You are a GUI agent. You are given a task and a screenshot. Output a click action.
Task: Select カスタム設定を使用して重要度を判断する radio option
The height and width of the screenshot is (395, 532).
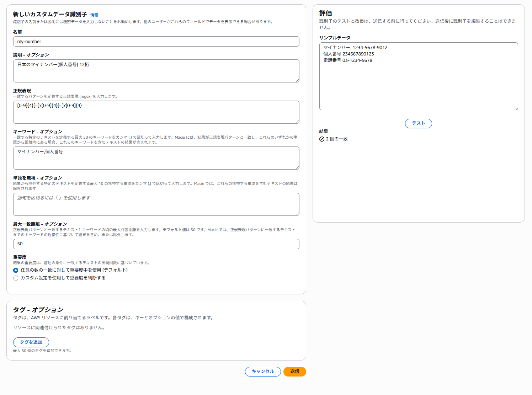[x=16, y=278]
